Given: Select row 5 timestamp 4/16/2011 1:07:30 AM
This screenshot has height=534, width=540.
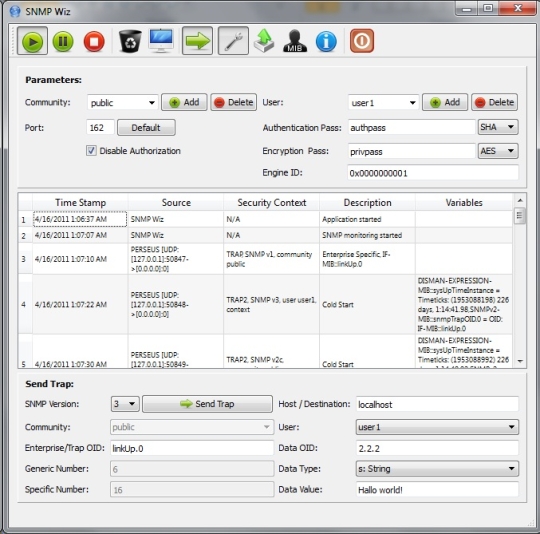Looking at the screenshot, I should (x=80, y=351).
